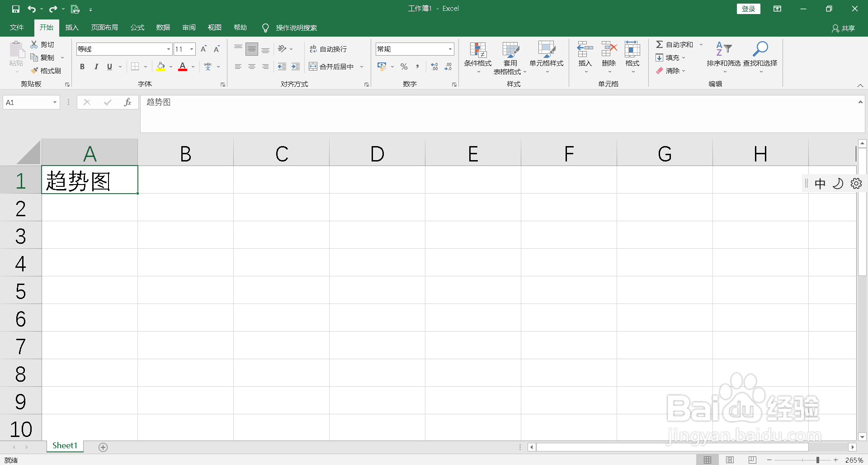Image resolution: width=868 pixels, height=465 pixels.
Task: Toggle middle vertical alignment
Action: pyautogui.click(x=252, y=49)
